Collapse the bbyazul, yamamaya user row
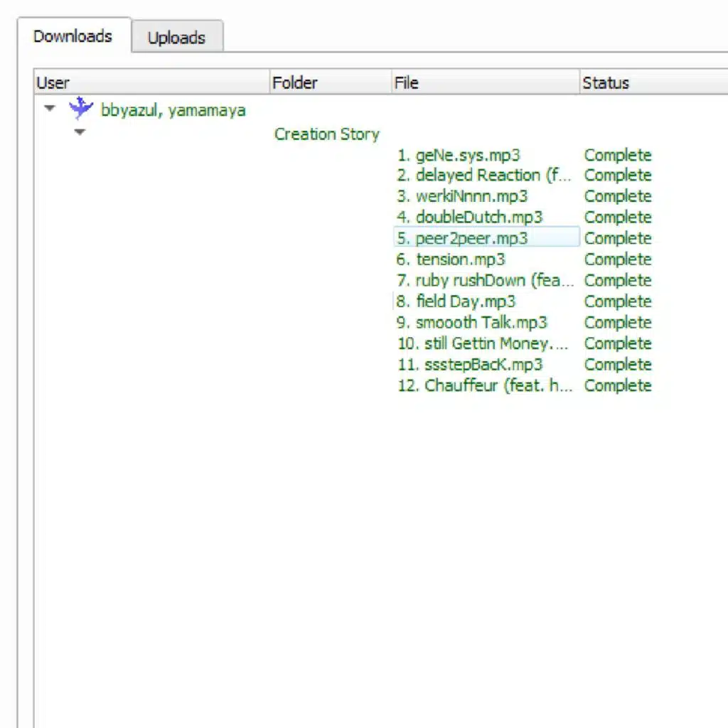728x728 pixels. 50,109
